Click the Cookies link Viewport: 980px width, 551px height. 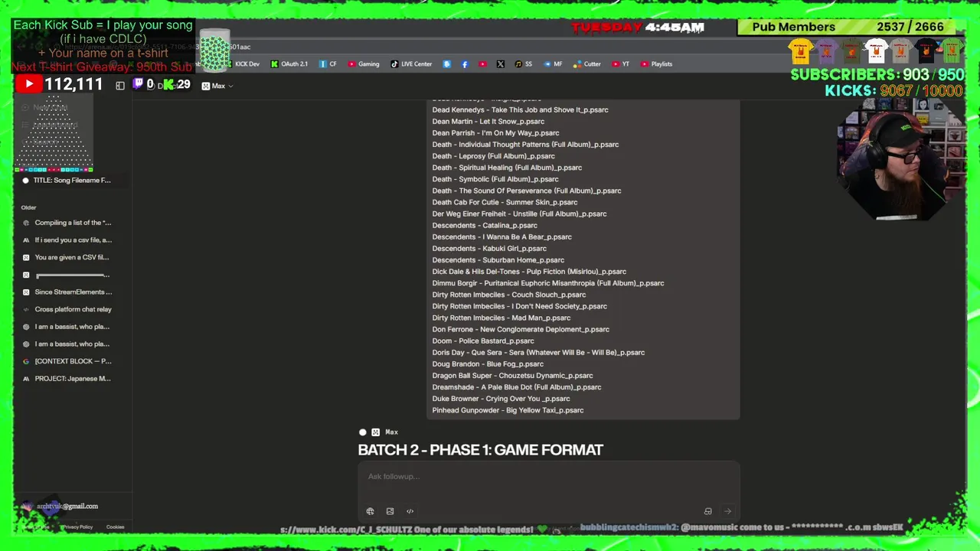pyautogui.click(x=115, y=527)
